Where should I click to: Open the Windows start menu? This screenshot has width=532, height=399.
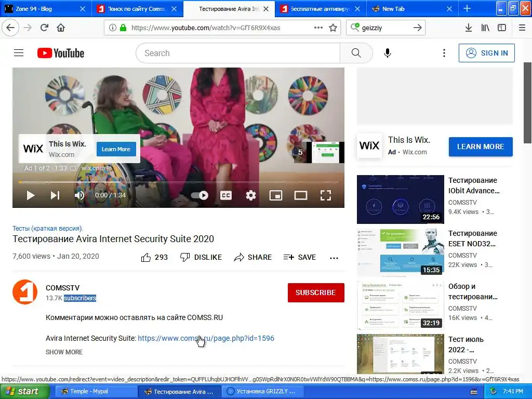point(25,392)
